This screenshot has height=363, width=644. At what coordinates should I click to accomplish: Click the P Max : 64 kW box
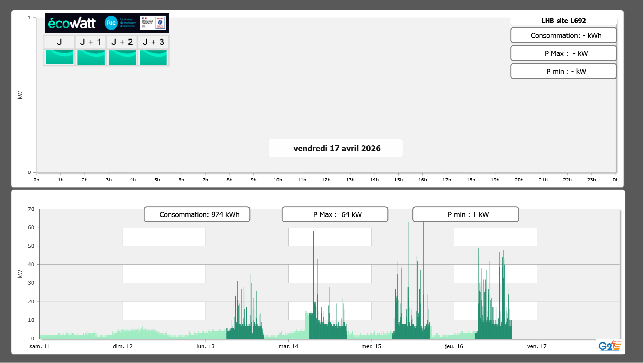tap(335, 214)
